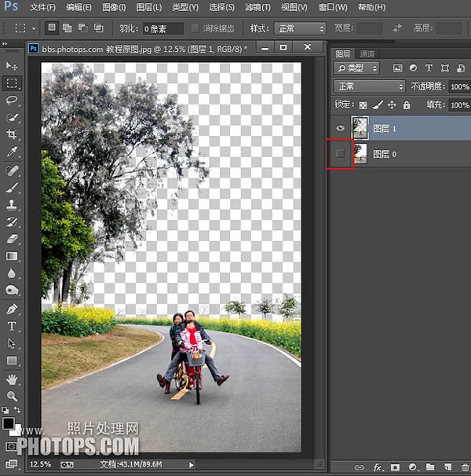The height and width of the screenshot is (476, 471).
Task: Select the Path Selection tool
Action: (12, 343)
